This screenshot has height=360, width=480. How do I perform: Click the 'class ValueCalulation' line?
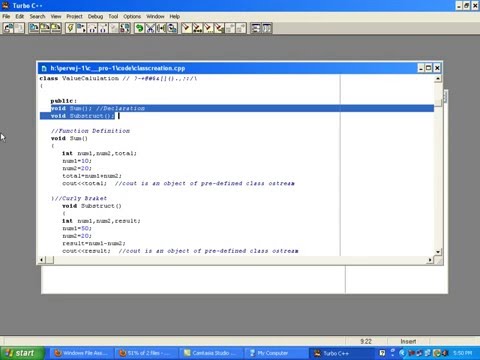(79, 78)
